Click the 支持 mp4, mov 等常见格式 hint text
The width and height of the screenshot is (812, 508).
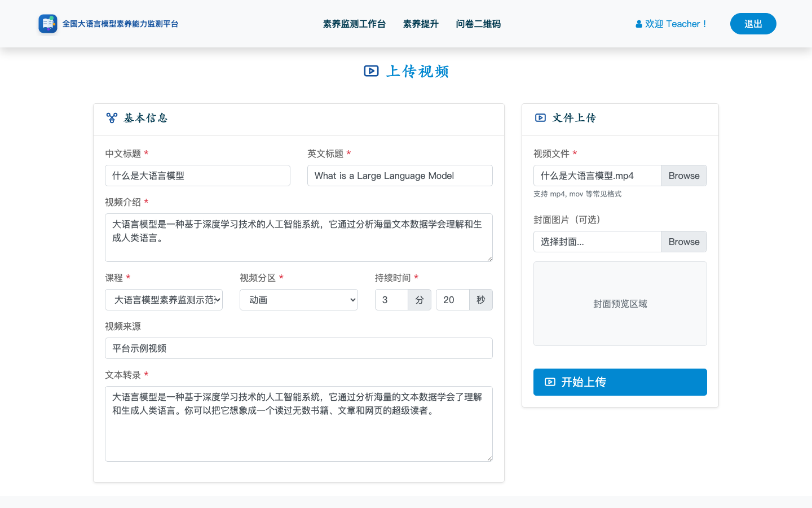click(x=577, y=194)
